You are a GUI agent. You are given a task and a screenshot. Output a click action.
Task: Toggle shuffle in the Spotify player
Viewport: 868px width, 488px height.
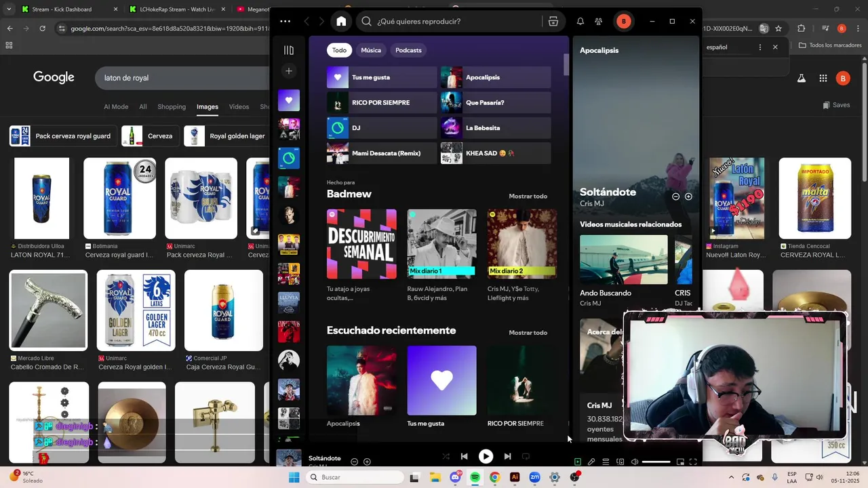pyautogui.click(x=446, y=457)
